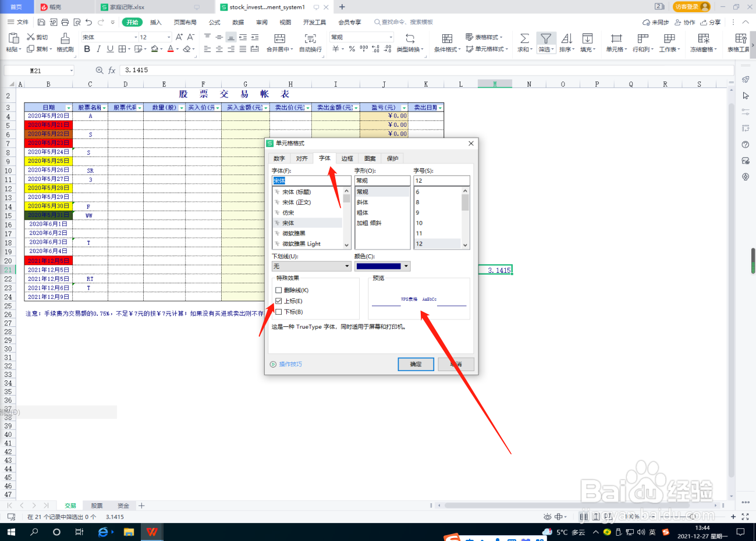Click the font name (字体) input field in dialog
Image resolution: width=756 pixels, height=541 pixels.
coord(311,181)
